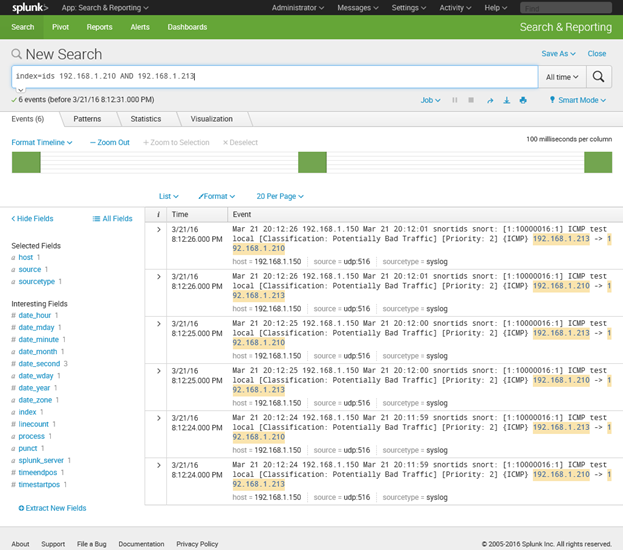Open the All Fields link
This screenshot has width=623, height=550.
pyautogui.click(x=112, y=218)
